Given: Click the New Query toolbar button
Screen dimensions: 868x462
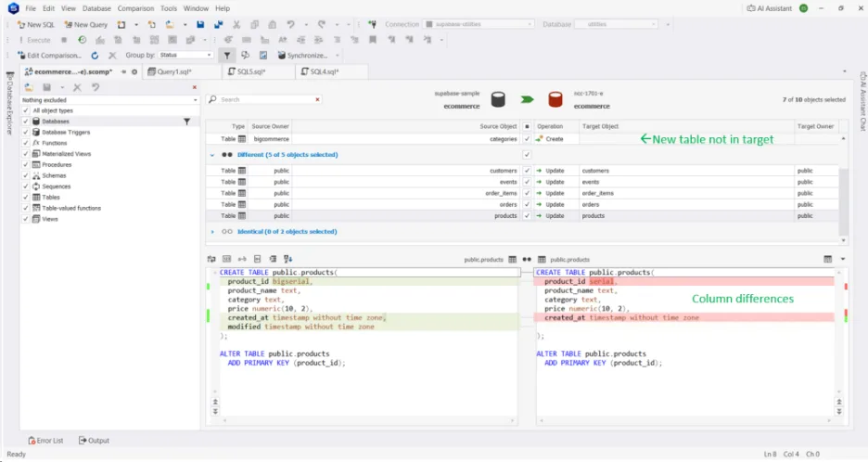Looking at the screenshot, I should (86, 24).
